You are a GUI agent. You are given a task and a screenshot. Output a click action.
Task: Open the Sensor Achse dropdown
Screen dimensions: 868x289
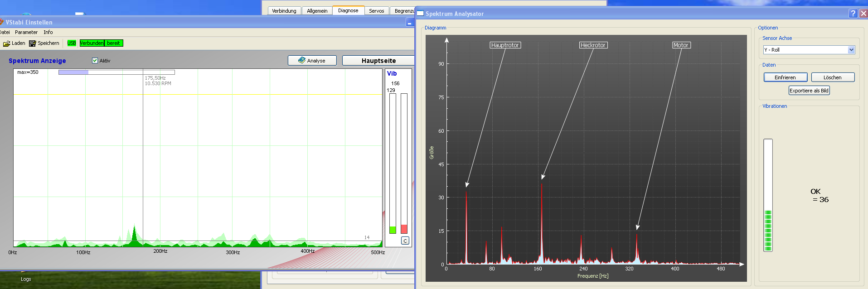tap(851, 50)
